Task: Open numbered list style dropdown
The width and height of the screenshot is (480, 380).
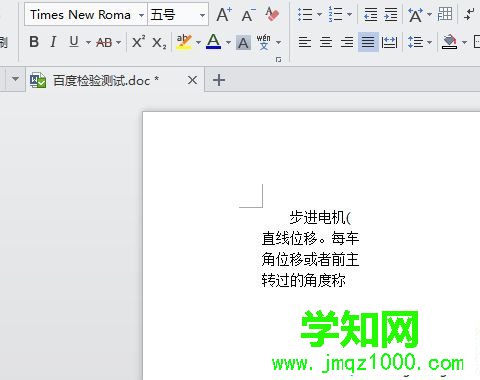Action: coord(349,14)
